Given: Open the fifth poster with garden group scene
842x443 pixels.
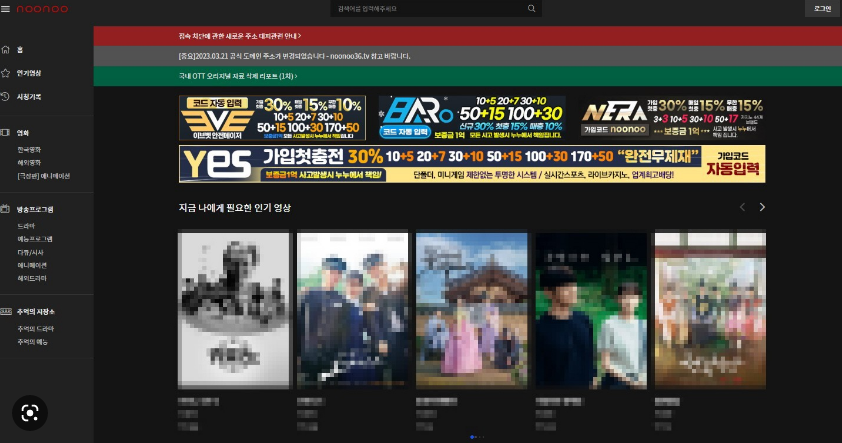Looking at the screenshot, I should 710,310.
